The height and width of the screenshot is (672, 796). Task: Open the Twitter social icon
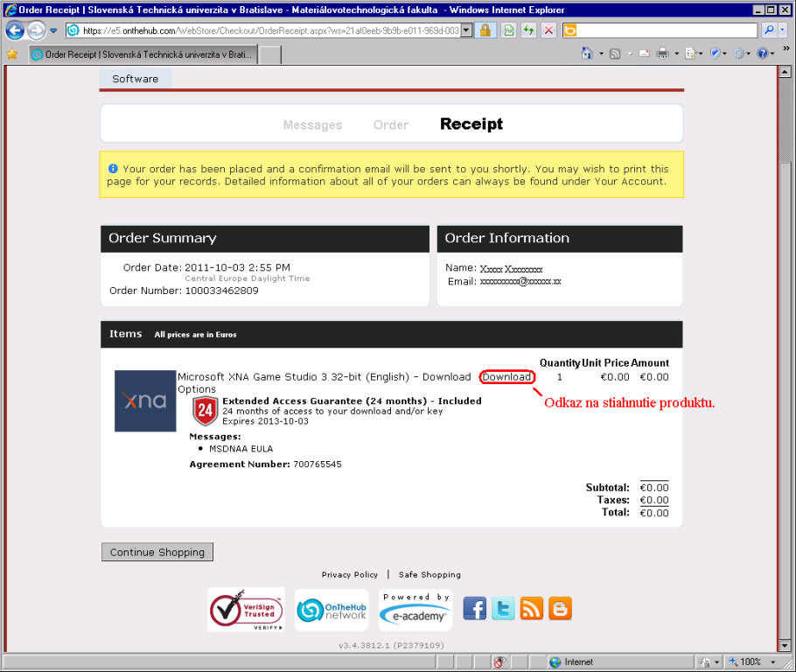pos(503,608)
